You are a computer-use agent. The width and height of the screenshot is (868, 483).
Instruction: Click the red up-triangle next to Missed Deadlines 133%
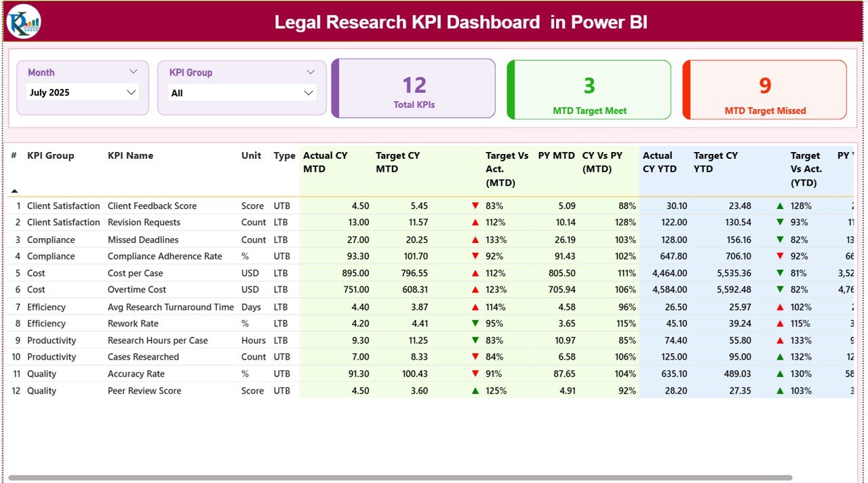click(475, 239)
